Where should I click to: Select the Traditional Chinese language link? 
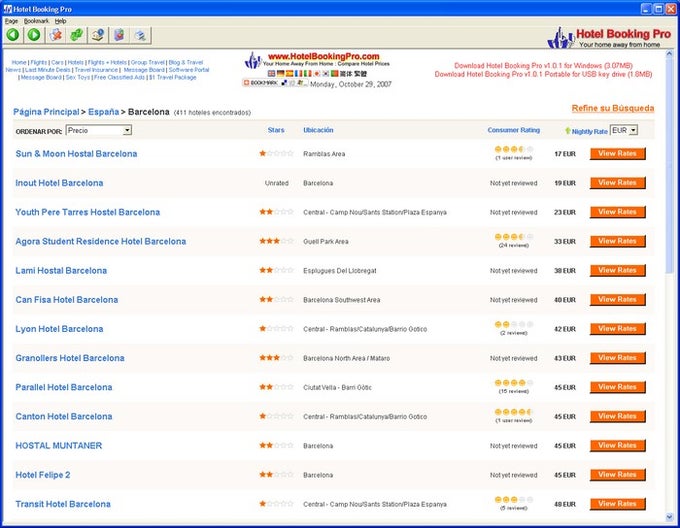[x=360, y=74]
